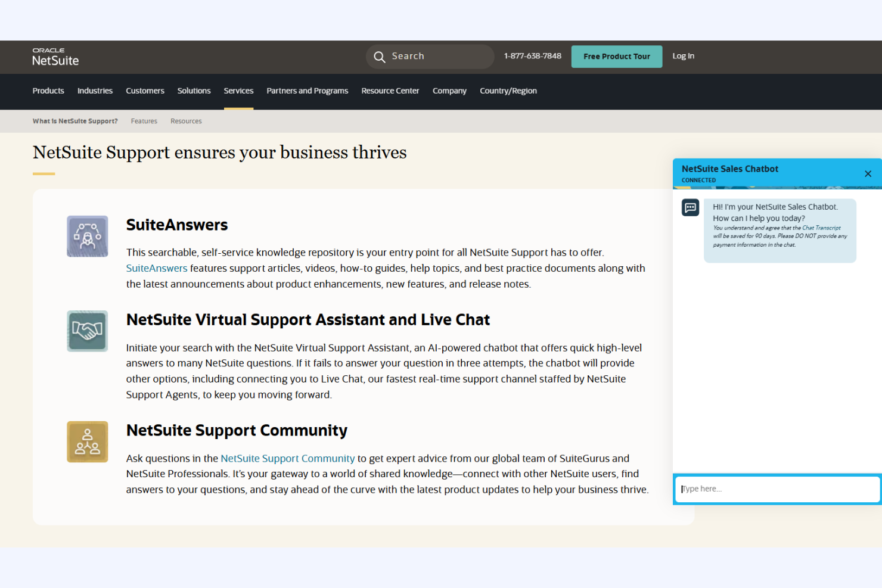This screenshot has width=882, height=588.
Task: Open the Products menu
Action: click(48, 91)
